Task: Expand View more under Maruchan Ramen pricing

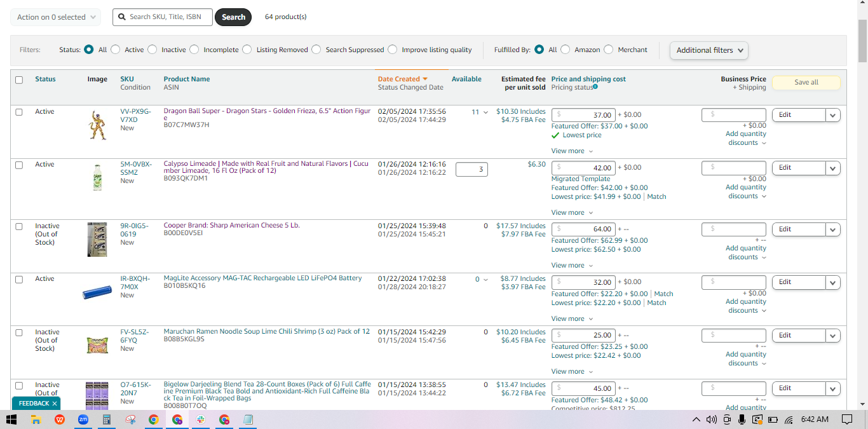Action: coord(572,372)
